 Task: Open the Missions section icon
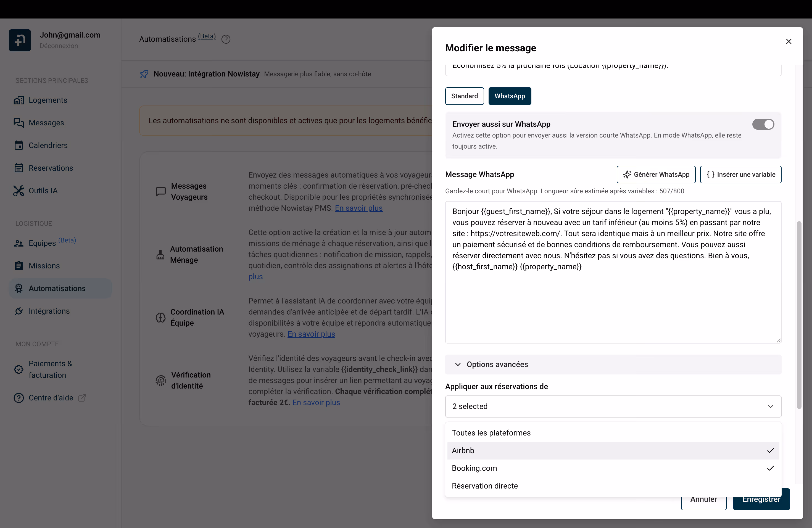19,266
